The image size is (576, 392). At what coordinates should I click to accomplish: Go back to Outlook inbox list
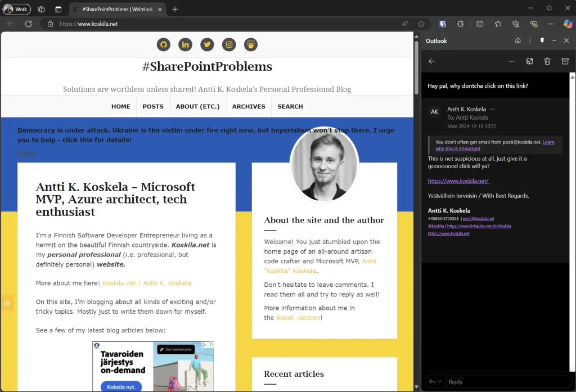(x=431, y=61)
